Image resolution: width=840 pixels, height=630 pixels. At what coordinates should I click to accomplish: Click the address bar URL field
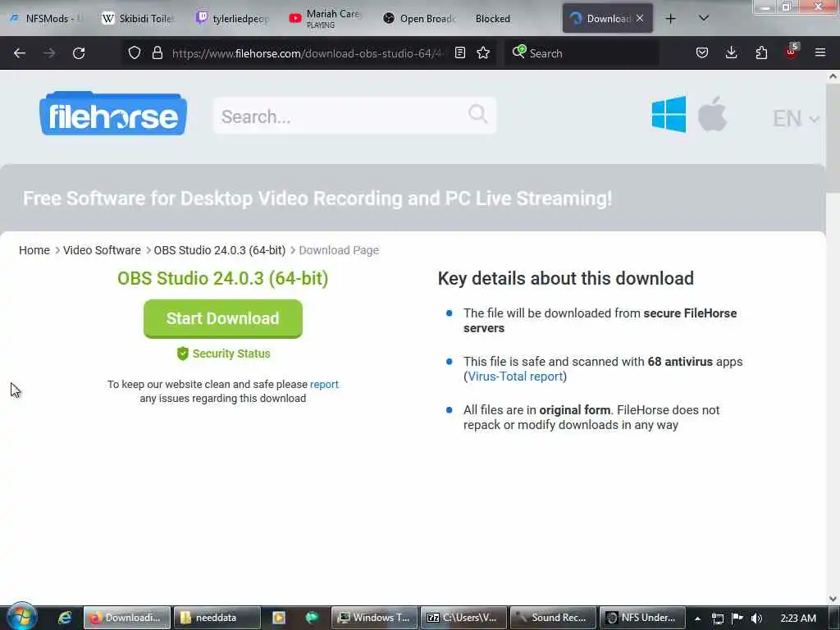(x=308, y=53)
